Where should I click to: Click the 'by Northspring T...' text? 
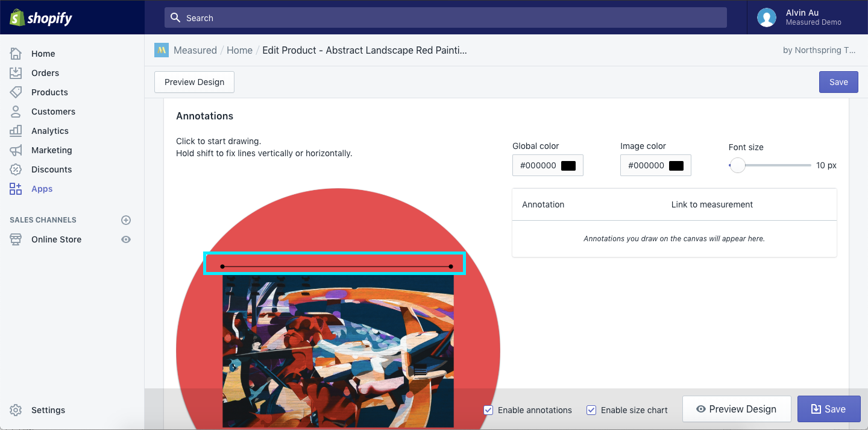coord(819,50)
